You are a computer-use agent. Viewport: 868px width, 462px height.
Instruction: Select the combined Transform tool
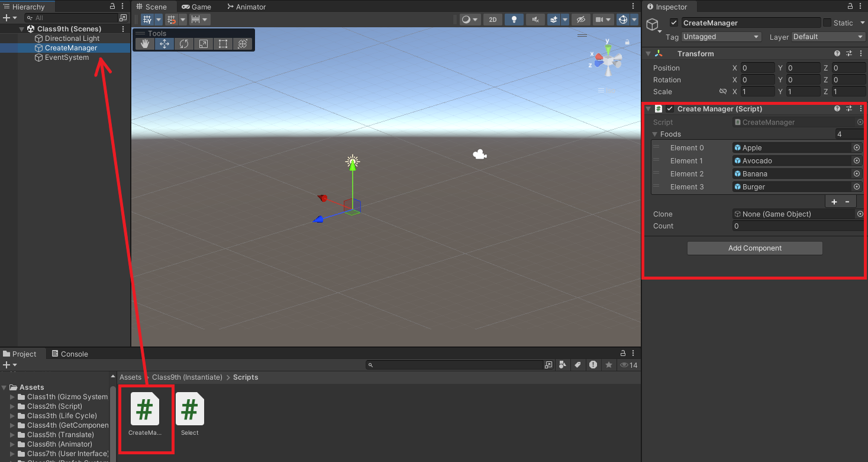tap(242, 44)
